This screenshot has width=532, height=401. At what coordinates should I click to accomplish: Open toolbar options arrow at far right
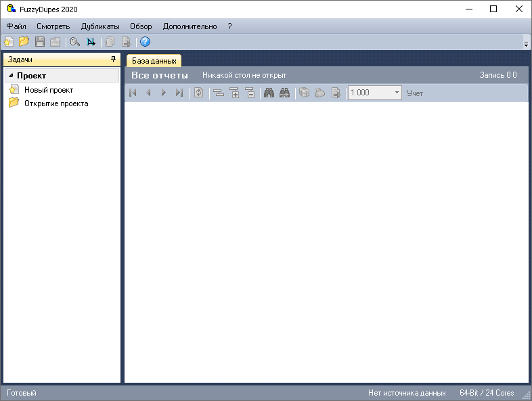526,45
